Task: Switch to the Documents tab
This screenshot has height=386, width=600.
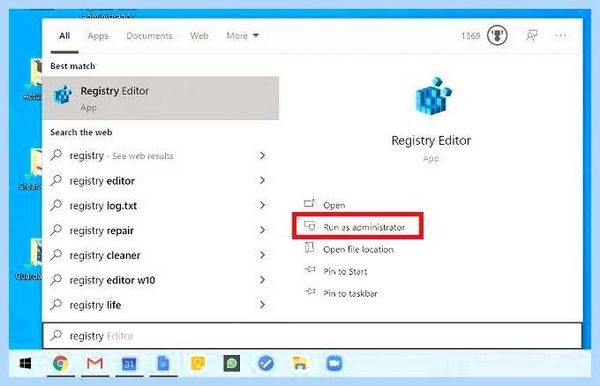Action: coord(149,36)
